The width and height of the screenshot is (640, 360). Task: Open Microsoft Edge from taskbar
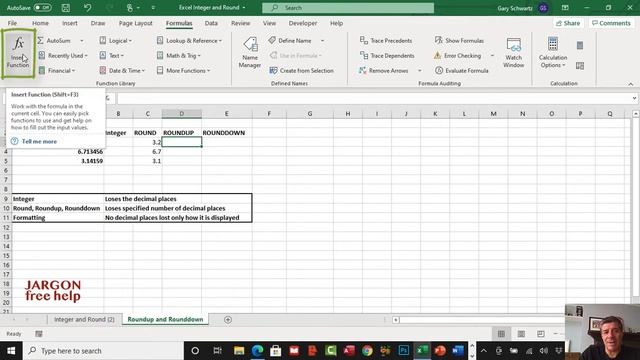tap(258, 351)
